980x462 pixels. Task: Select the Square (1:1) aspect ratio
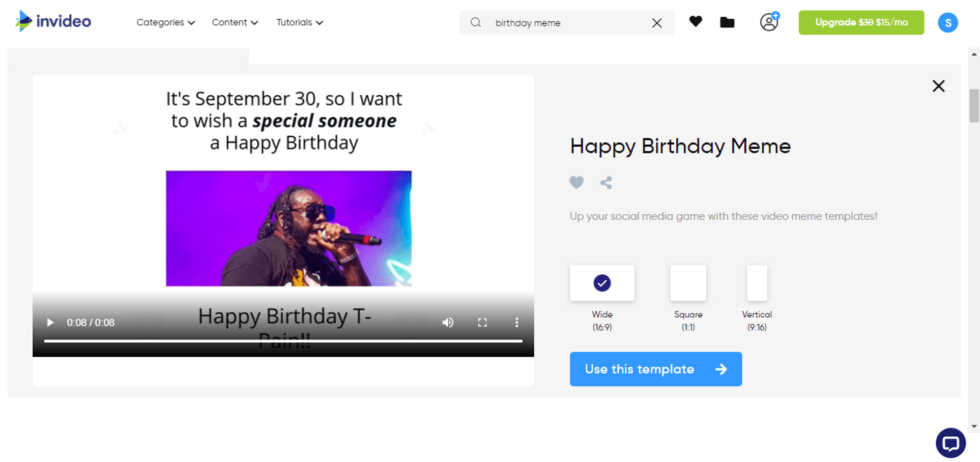[688, 282]
